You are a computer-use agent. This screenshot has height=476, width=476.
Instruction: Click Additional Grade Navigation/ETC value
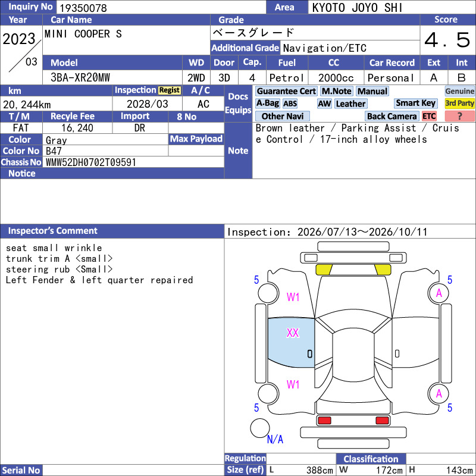tap(324, 48)
